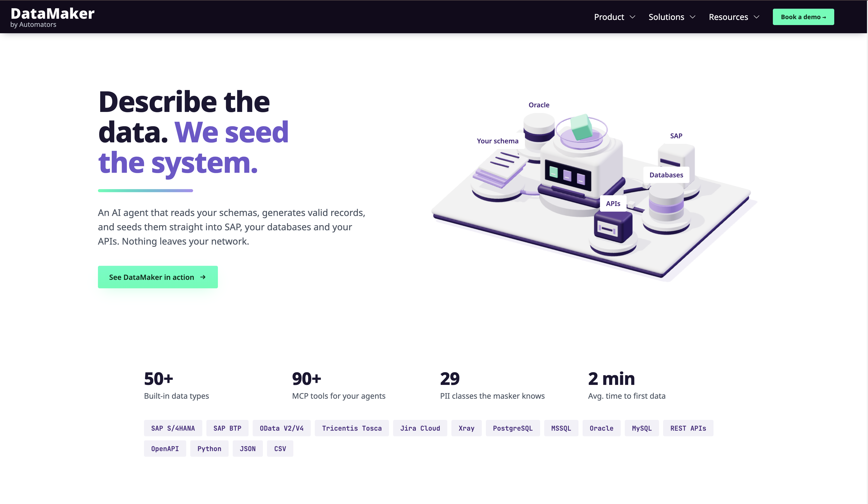The height and width of the screenshot is (504, 868).
Task: Expand the chevron beside Product
Action: pyautogui.click(x=632, y=17)
